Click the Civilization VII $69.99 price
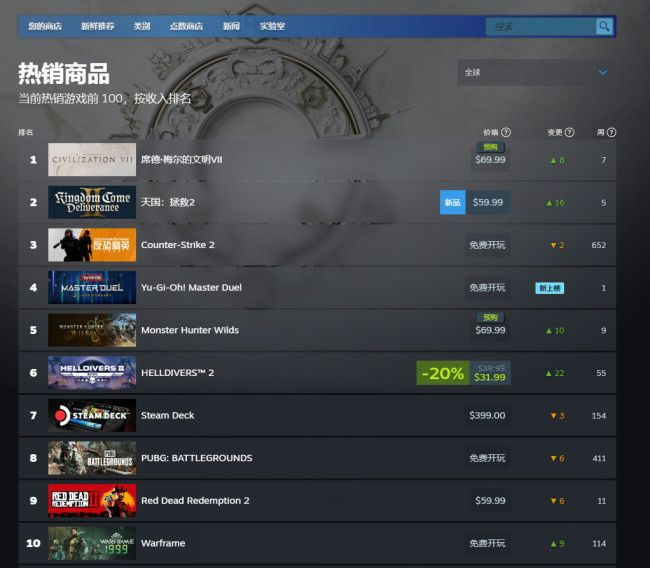The height and width of the screenshot is (568, 650). (x=490, y=160)
